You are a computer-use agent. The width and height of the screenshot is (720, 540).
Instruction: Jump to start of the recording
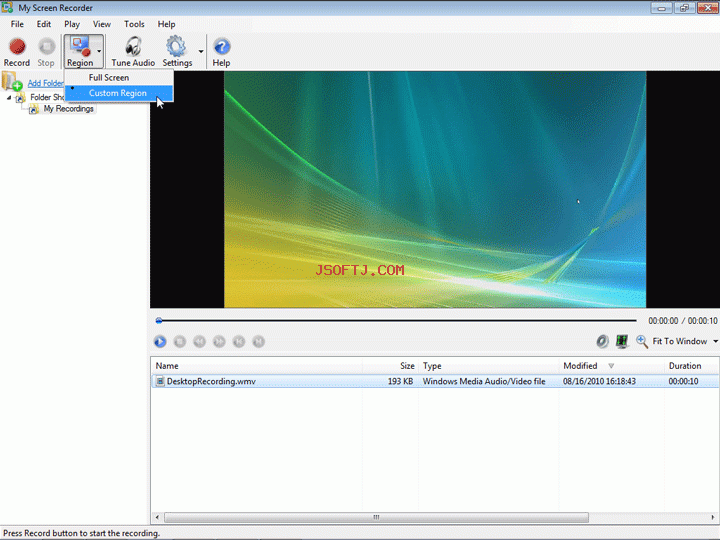click(x=239, y=342)
